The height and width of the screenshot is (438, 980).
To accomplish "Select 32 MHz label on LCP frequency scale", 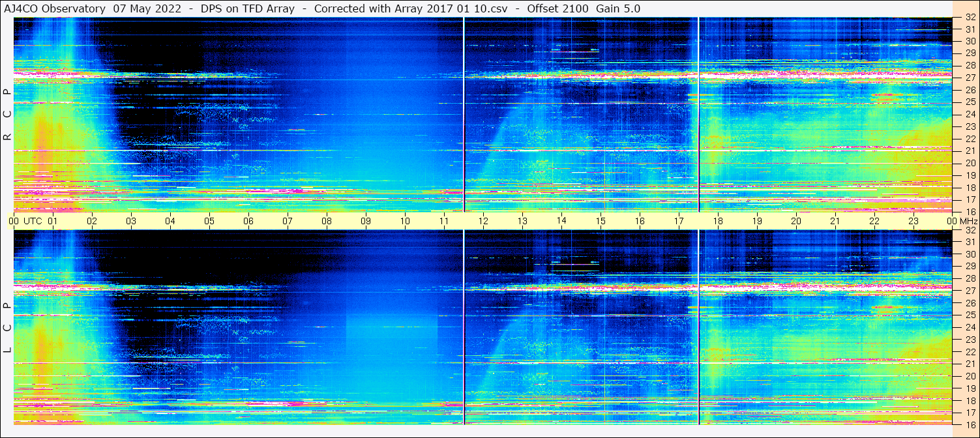I will click(970, 230).
